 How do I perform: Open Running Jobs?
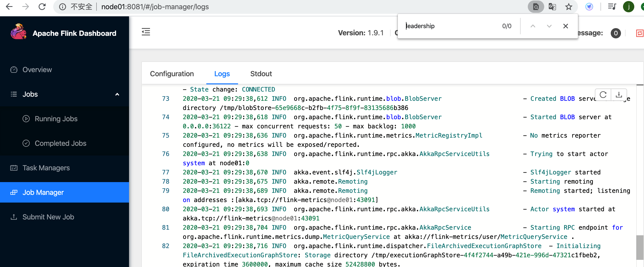(x=65, y=119)
